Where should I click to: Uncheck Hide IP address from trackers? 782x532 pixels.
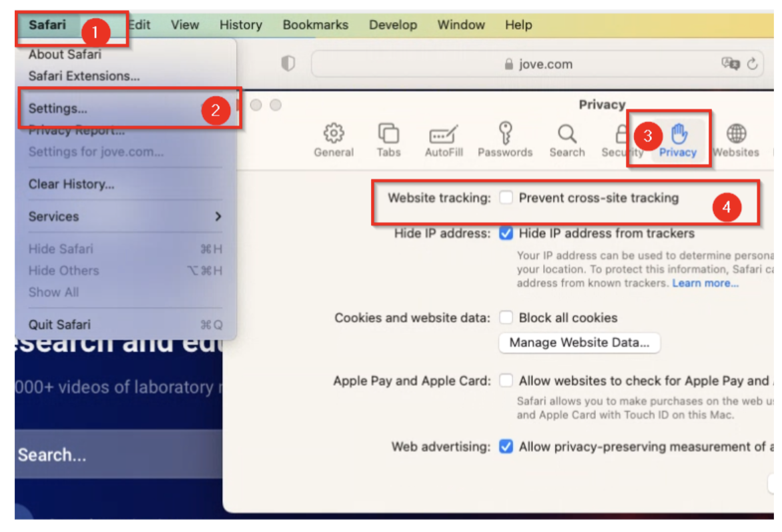(x=506, y=233)
